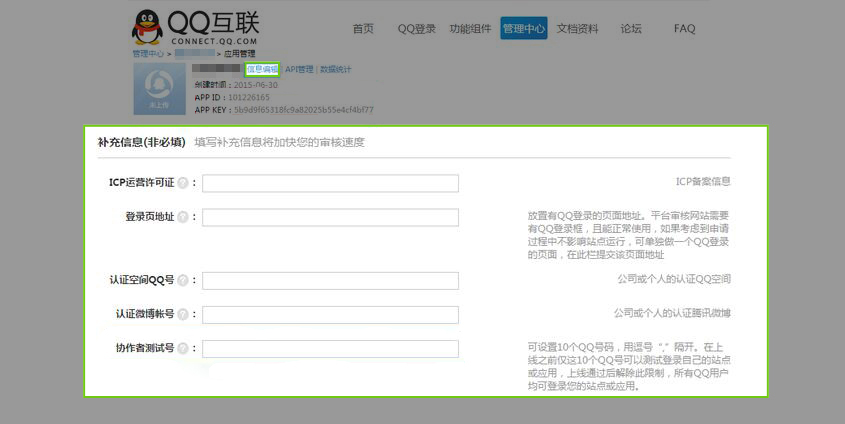Focus the ICP运营许可证 input field
The image size is (845, 424).
[x=330, y=183]
